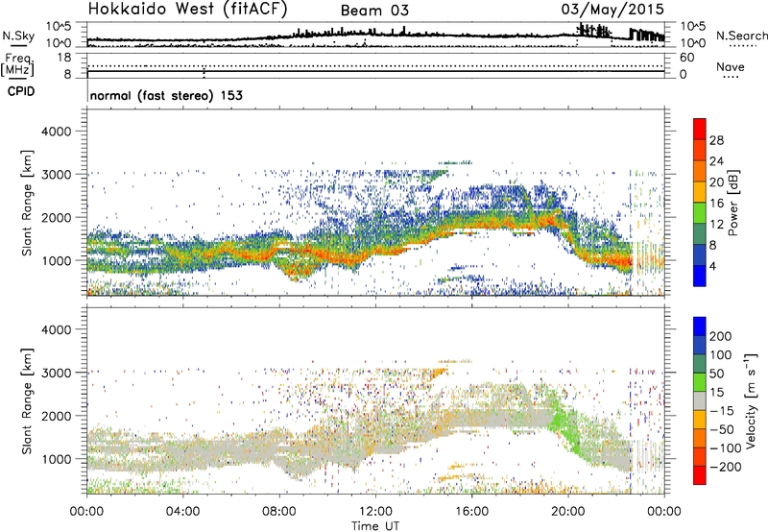The image size is (768, 532).
Task: Click the '4' power colorbar tick
Action: [x=713, y=266]
